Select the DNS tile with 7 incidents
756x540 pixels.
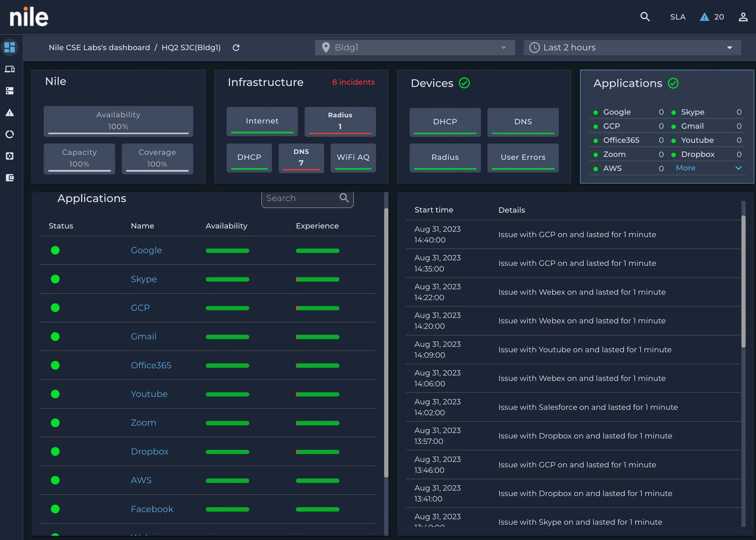pyautogui.click(x=301, y=158)
